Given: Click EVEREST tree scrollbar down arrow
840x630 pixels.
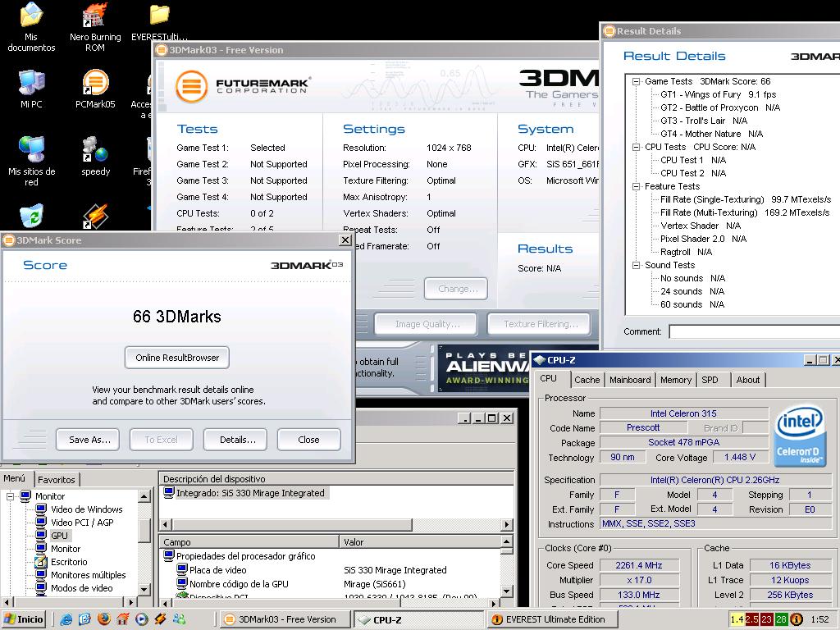Looking at the screenshot, I should coord(144,590).
